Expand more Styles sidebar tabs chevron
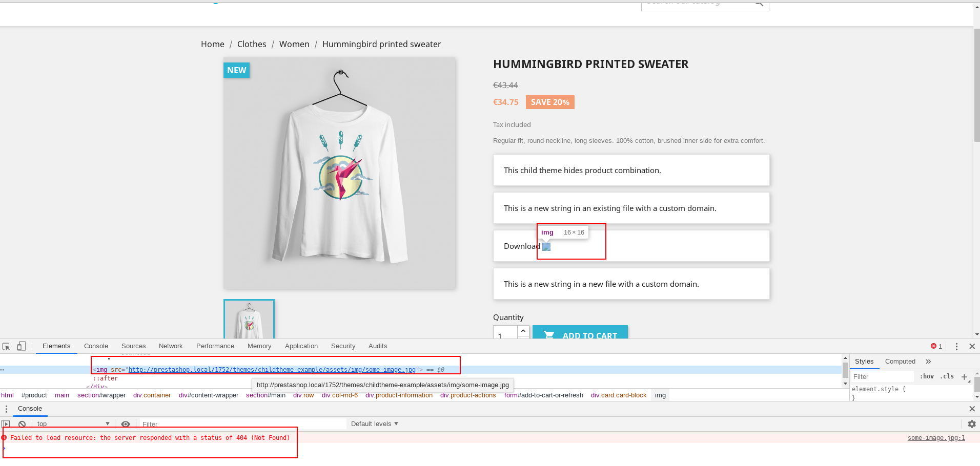Image resolution: width=980 pixels, height=466 pixels. tap(928, 362)
